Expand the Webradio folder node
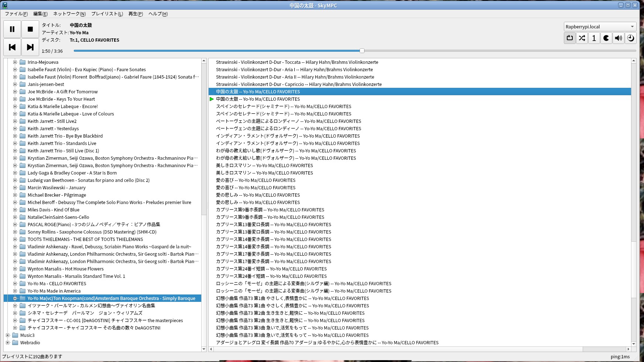This screenshot has height=362, width=644. [8, 342]
